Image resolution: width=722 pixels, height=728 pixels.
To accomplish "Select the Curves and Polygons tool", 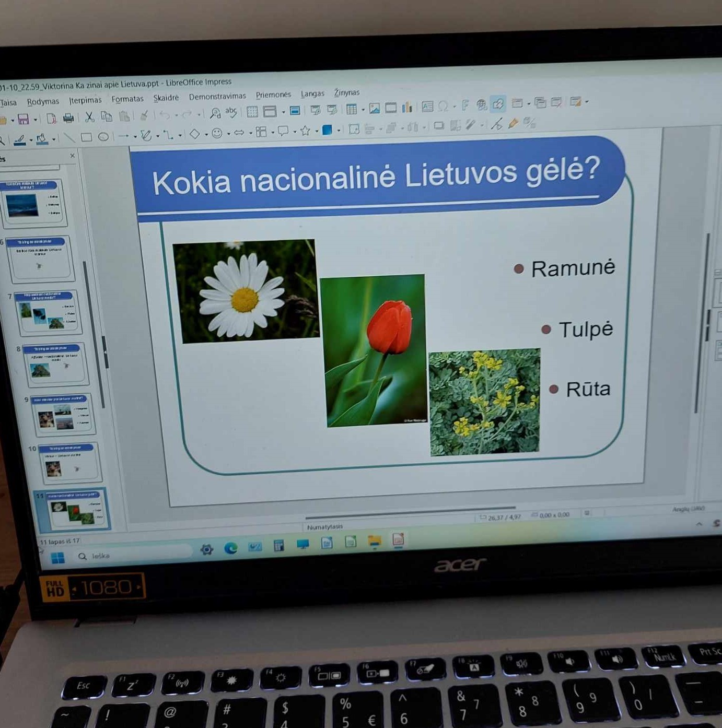I will click(x=146, y=135).
